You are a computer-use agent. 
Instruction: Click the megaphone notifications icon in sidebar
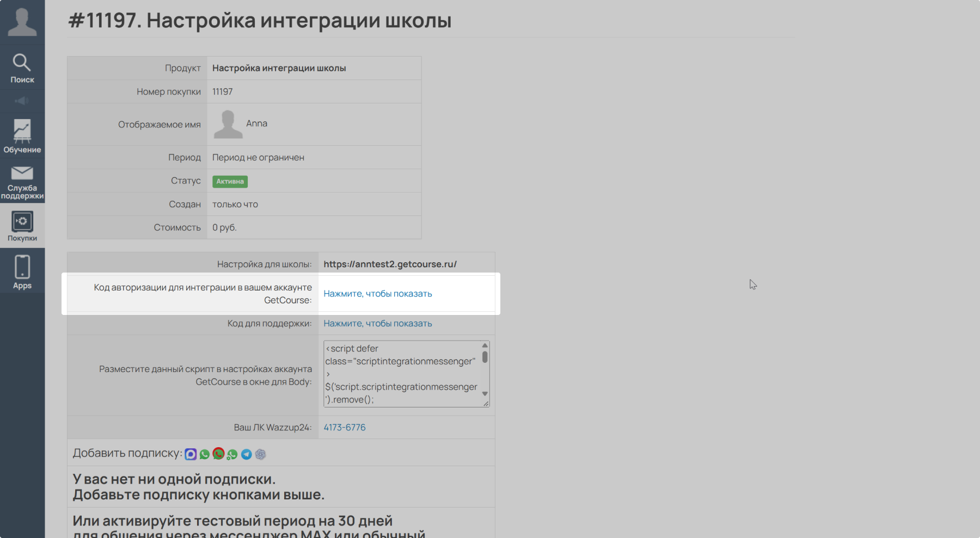(x=22, y=101)
